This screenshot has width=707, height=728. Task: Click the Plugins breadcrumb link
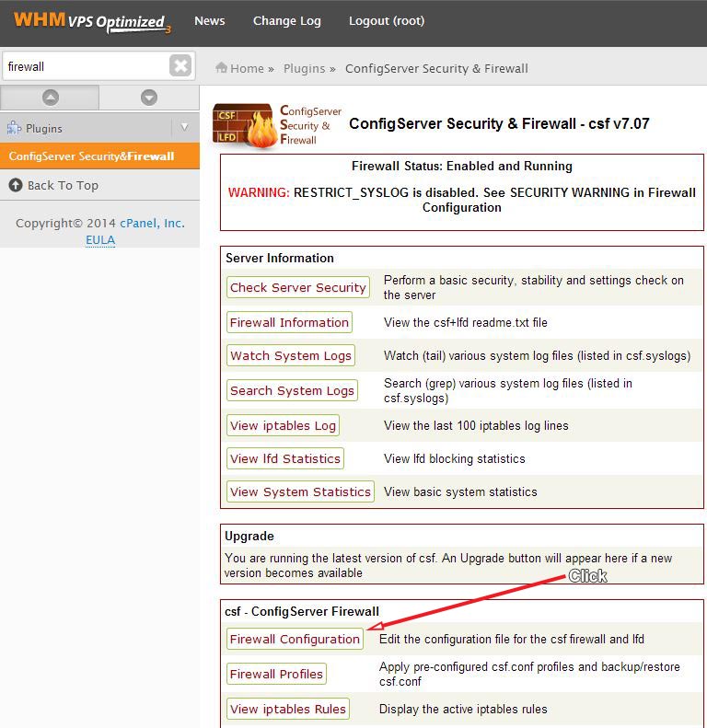[305, 68]
